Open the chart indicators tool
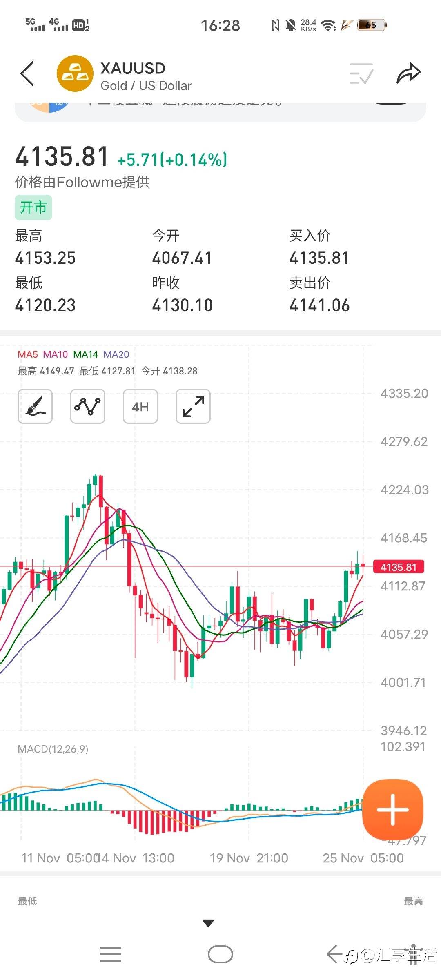 [88, 406]
